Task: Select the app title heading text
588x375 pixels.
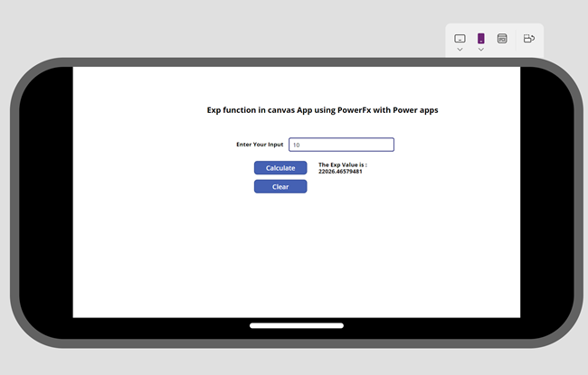Action: (x=323, y=110)
